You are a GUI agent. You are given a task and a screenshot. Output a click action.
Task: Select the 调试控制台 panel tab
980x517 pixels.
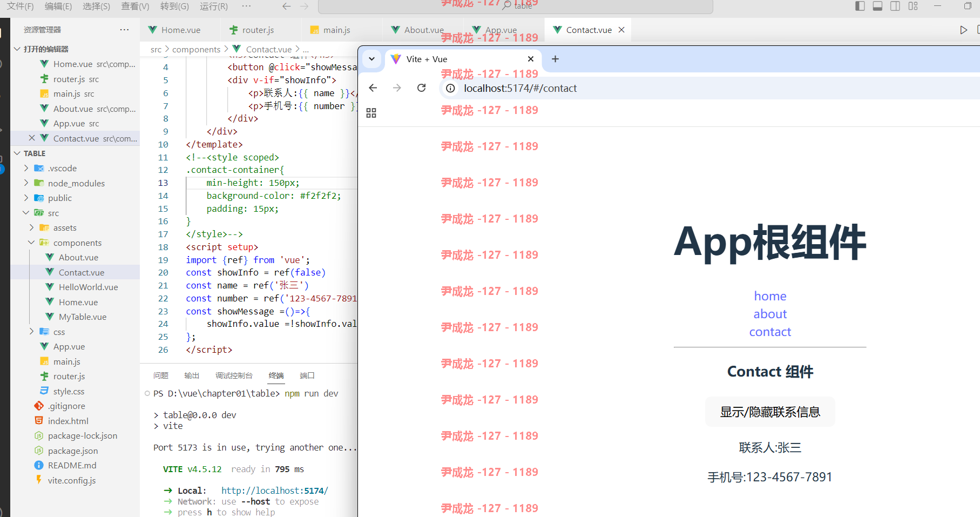click(234, 375)
